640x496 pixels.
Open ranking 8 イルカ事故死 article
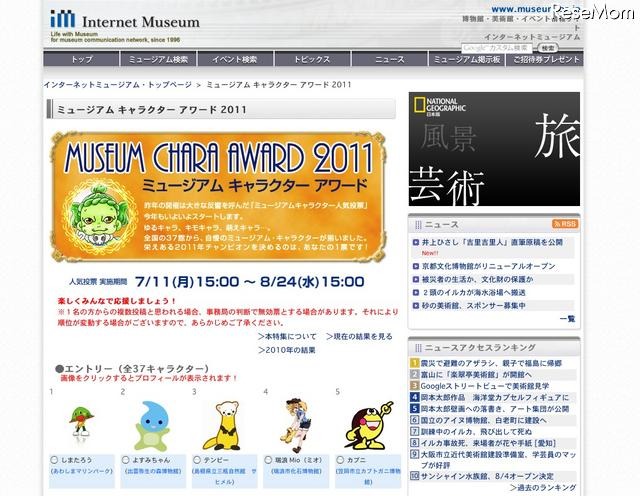point(488,443)
